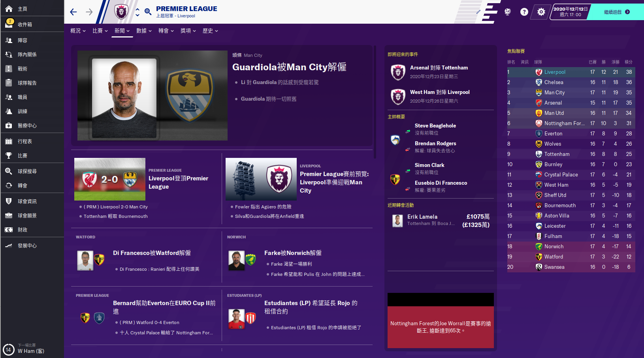
Task: Open the 行程表 schedule icon
Action: click(x=9, y=141)
